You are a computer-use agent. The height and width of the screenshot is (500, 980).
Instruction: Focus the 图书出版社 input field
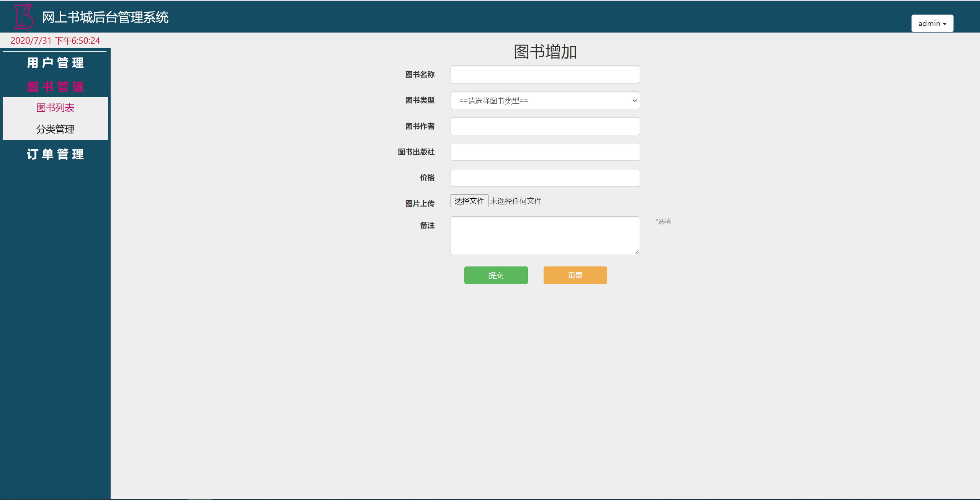point(545,152)
